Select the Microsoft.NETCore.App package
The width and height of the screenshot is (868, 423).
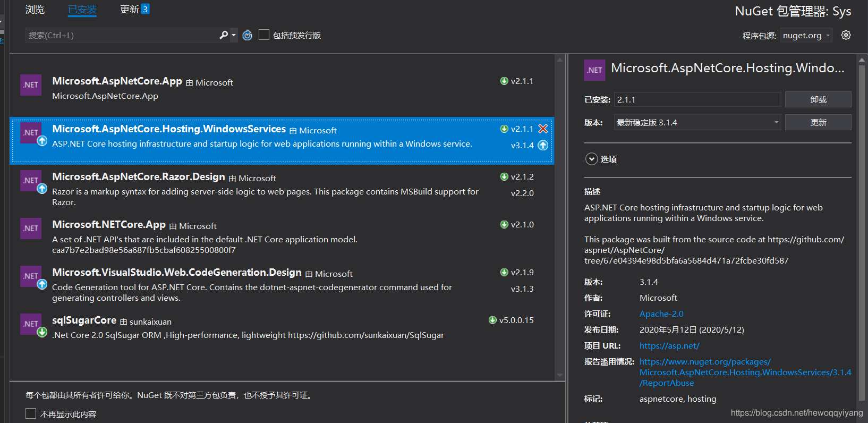pos(282,236)
